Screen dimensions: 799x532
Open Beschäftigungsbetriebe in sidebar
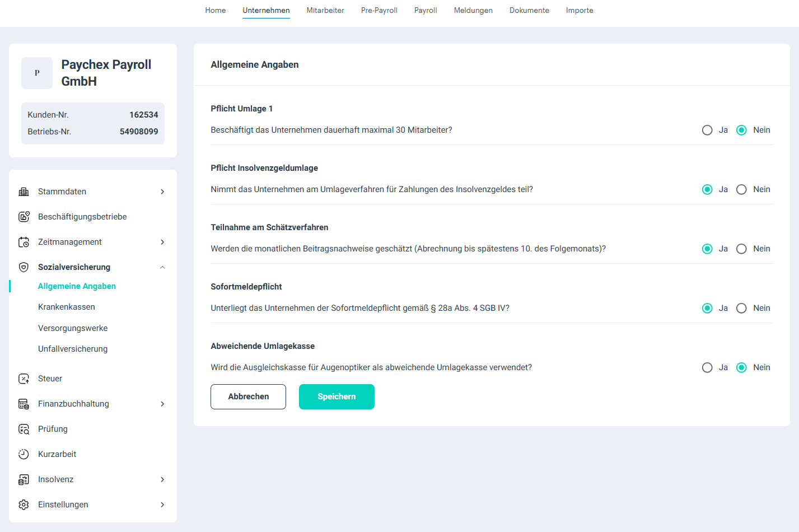(82, 217)
